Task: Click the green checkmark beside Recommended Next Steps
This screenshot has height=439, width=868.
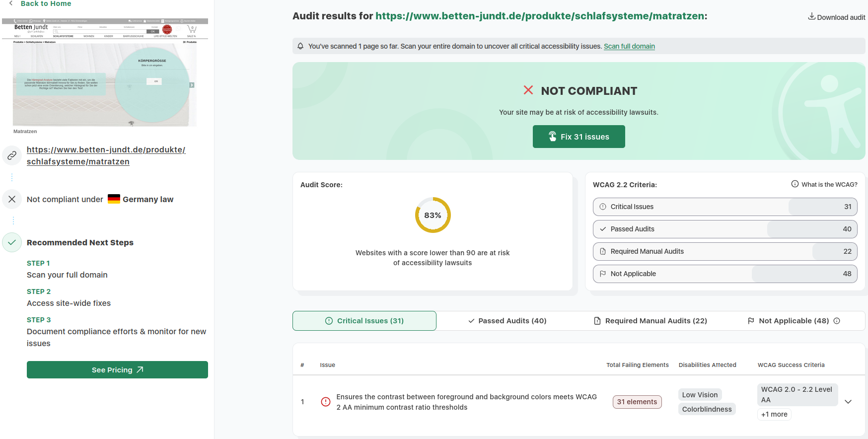Action: [x=12, y=242]
